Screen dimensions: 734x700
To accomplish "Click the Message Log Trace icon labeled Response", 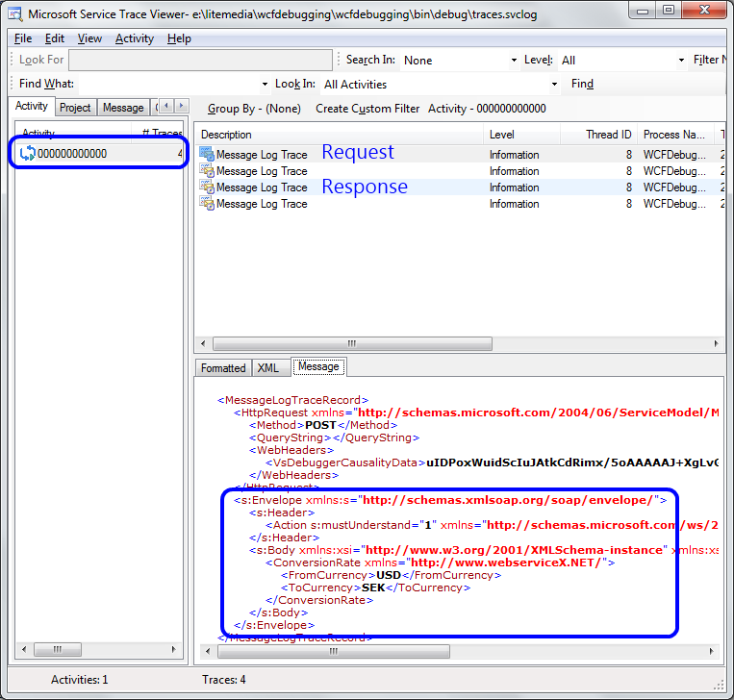I will tap(207, 187).
